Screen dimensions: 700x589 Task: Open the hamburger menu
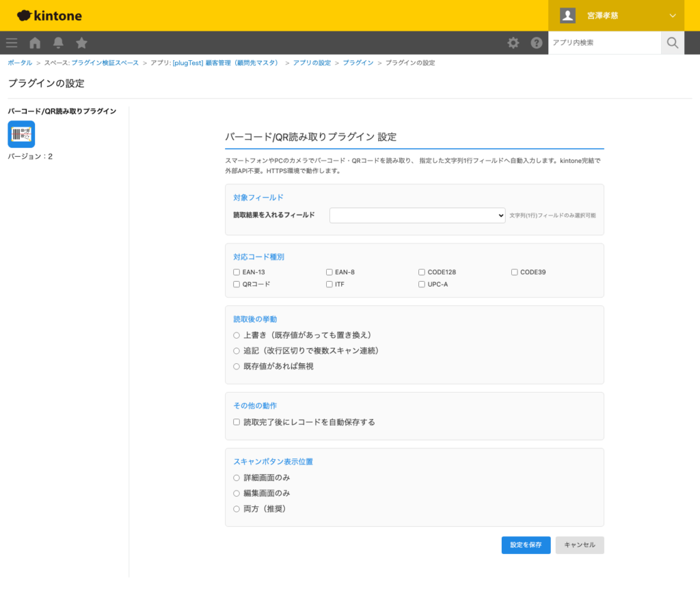(11, 42)
